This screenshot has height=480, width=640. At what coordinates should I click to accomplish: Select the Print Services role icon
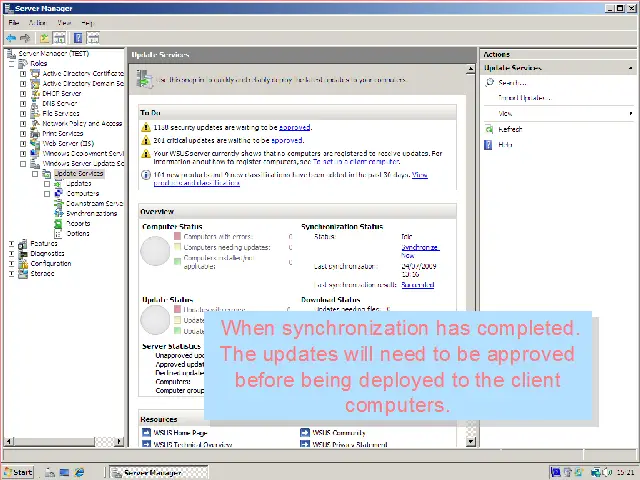[35, 133]
